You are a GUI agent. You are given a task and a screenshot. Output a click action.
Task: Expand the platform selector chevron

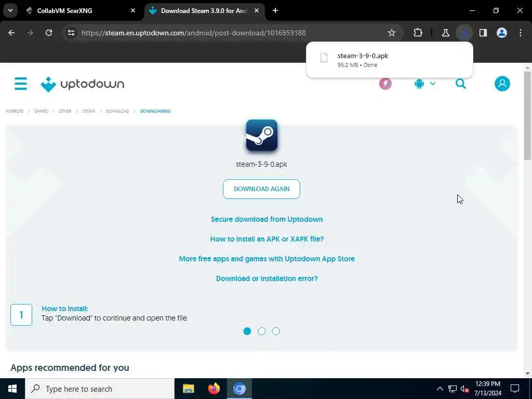433,84
